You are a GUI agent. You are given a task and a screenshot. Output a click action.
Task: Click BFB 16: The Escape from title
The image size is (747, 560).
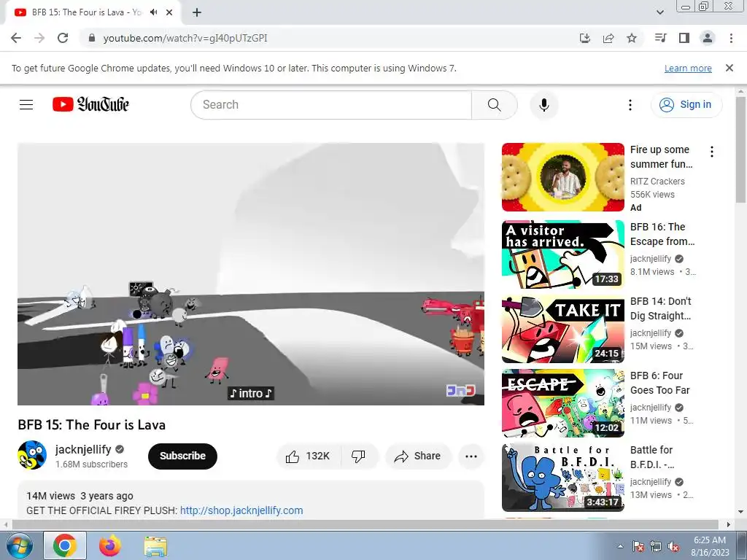tap(662, 234)
